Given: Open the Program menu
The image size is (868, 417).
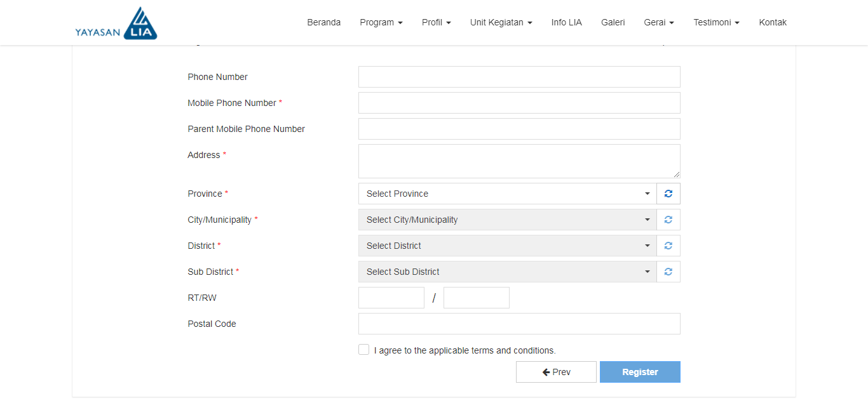Looking at the screenshot, I should click(x=381, y=22).
